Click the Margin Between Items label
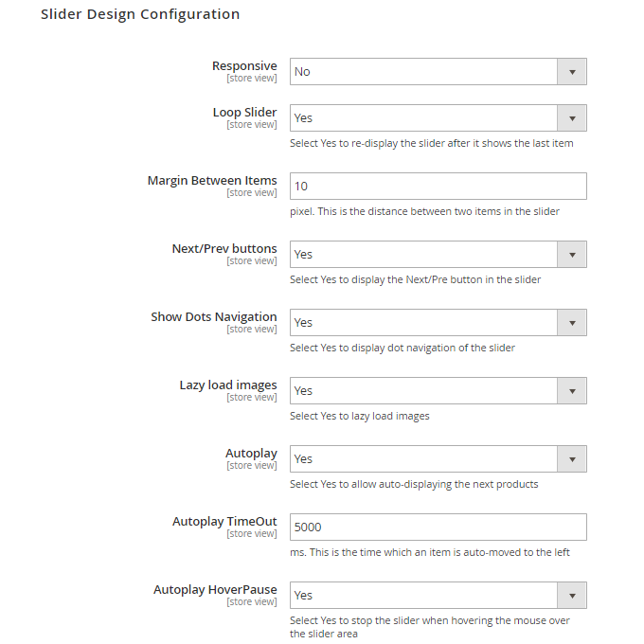The height and width of the screenshot is (644, 644). [212, 181]
